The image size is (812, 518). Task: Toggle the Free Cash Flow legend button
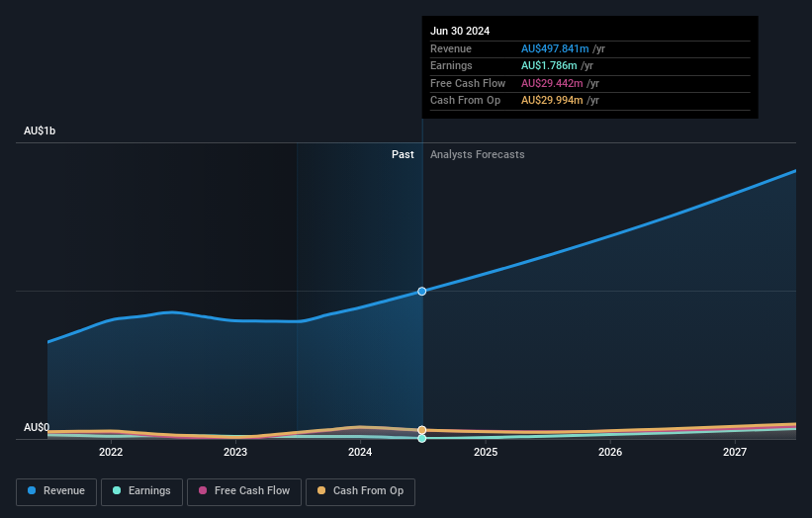(244, 491)
